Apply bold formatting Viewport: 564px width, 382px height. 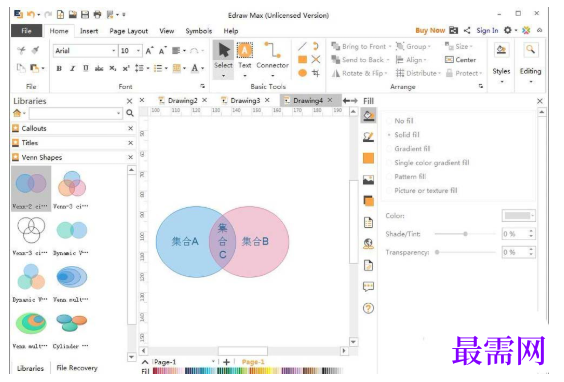tap(59, 68)
